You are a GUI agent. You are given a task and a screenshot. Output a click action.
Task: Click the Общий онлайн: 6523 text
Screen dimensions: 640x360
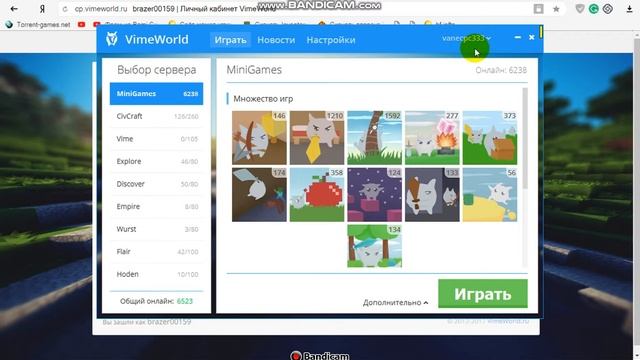[156, 301]
